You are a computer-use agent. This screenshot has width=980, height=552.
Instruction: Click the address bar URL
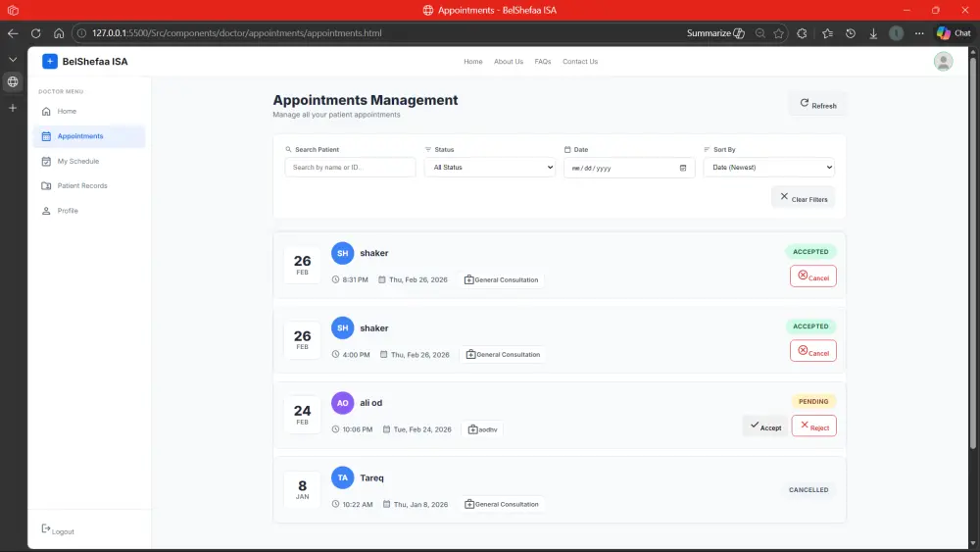click(x=237, y=33)
